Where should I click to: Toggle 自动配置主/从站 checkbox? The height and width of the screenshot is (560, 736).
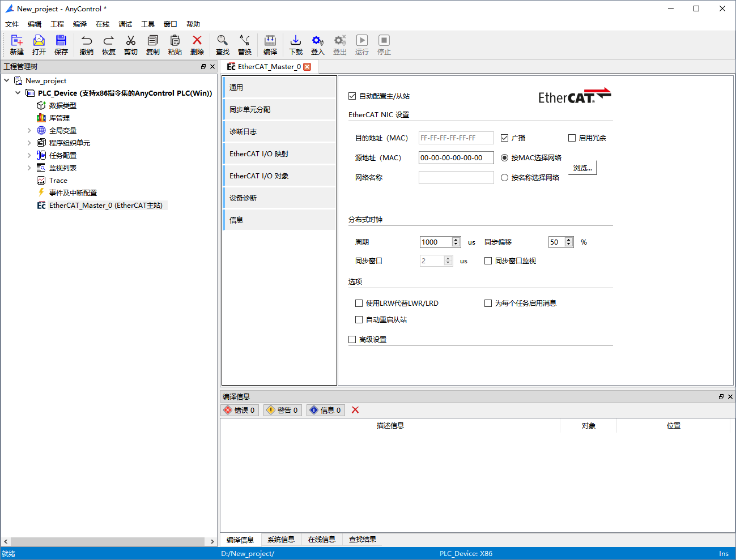[x=352, y=96]
